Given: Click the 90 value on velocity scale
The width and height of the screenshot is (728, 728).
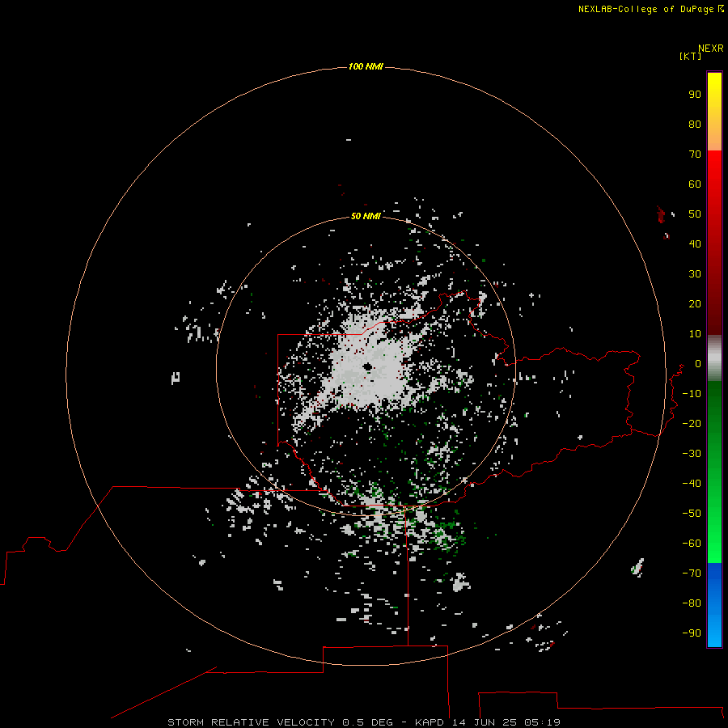Looking at the screenshot, I should 695,95.
